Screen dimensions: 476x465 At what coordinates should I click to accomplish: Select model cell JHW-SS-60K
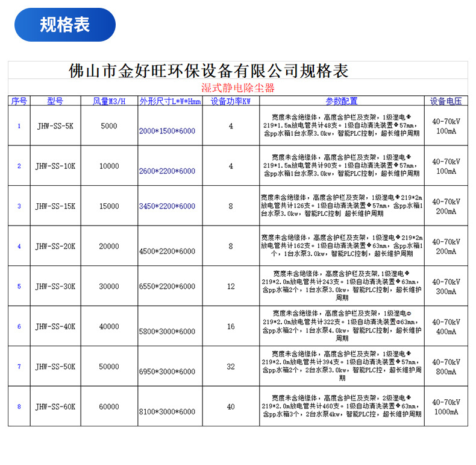[x=55, y=406]
